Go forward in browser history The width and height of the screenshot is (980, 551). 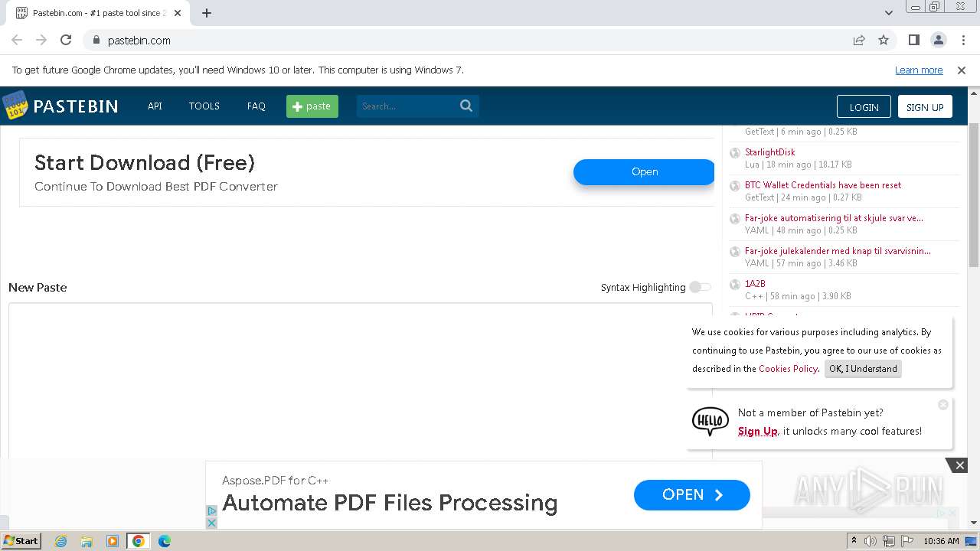pos(41,41)
